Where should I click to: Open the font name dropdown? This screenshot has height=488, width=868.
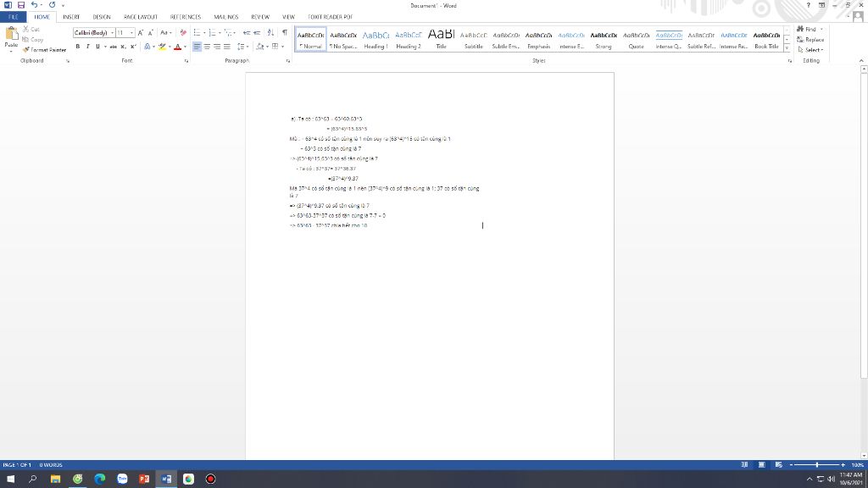click(112, 33)
